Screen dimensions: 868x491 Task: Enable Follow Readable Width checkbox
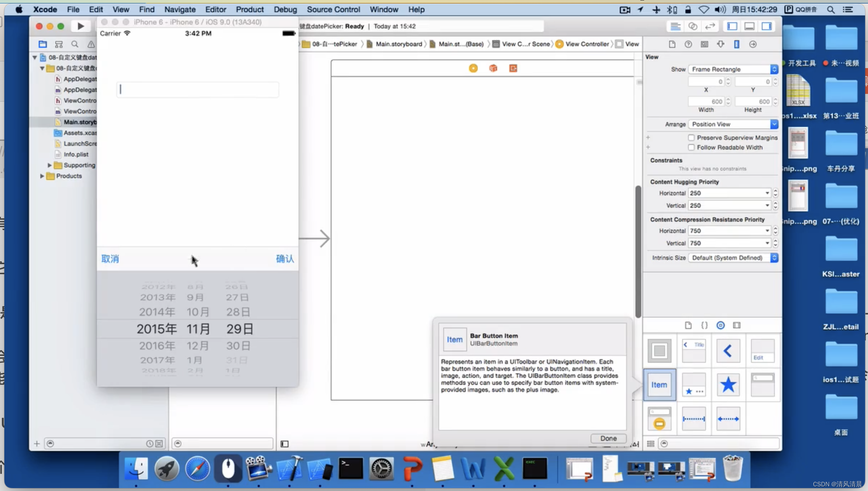click(x=691, y=147)
